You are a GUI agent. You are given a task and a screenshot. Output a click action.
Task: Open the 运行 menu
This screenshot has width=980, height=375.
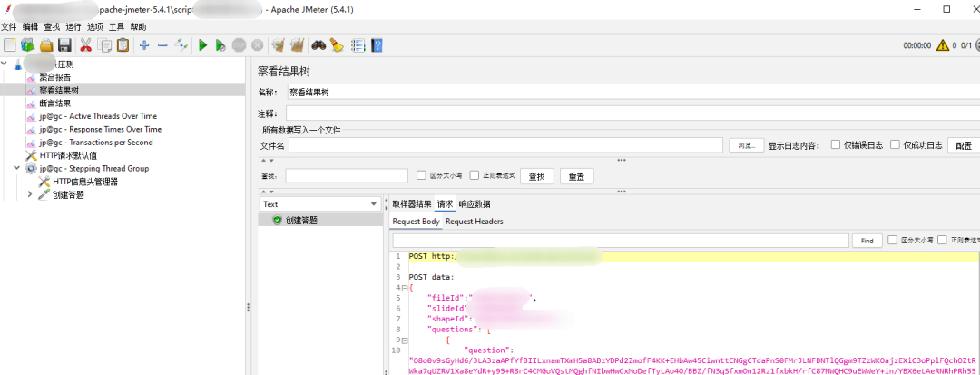coord(73,27)
